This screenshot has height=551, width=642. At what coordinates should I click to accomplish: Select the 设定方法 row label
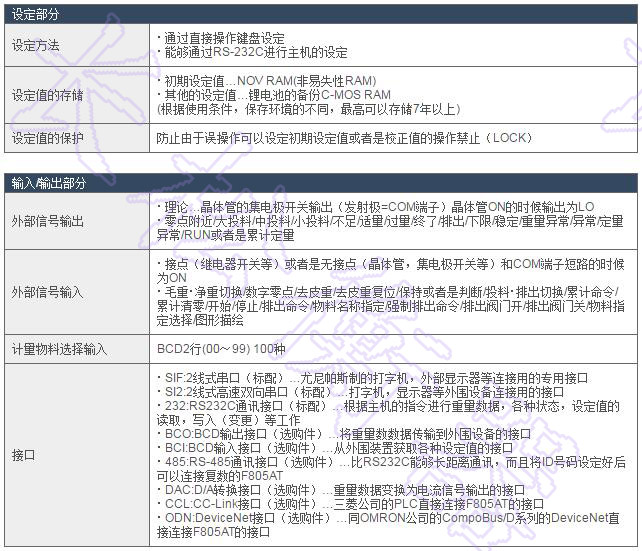[x=35, y=46]
